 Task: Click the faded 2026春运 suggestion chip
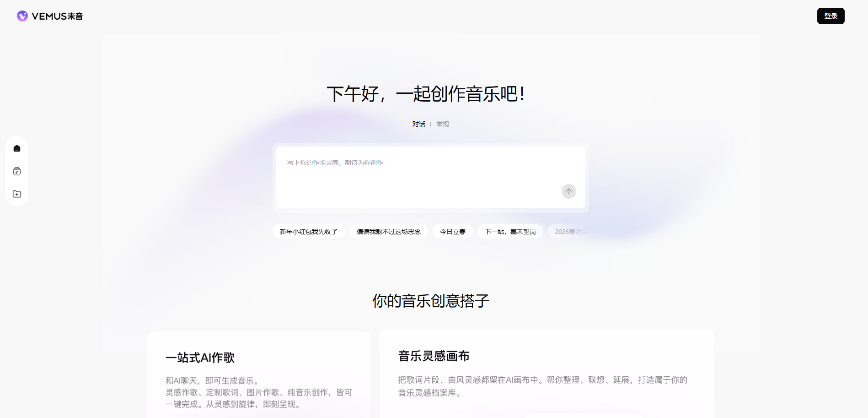(569, 232)
